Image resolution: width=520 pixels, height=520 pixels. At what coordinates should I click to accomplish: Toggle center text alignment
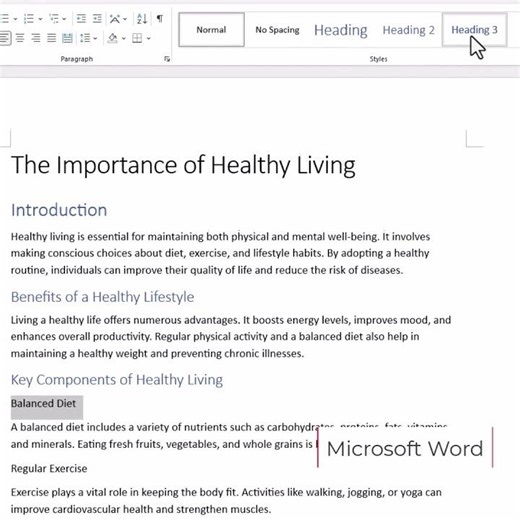tap(20, 38)
